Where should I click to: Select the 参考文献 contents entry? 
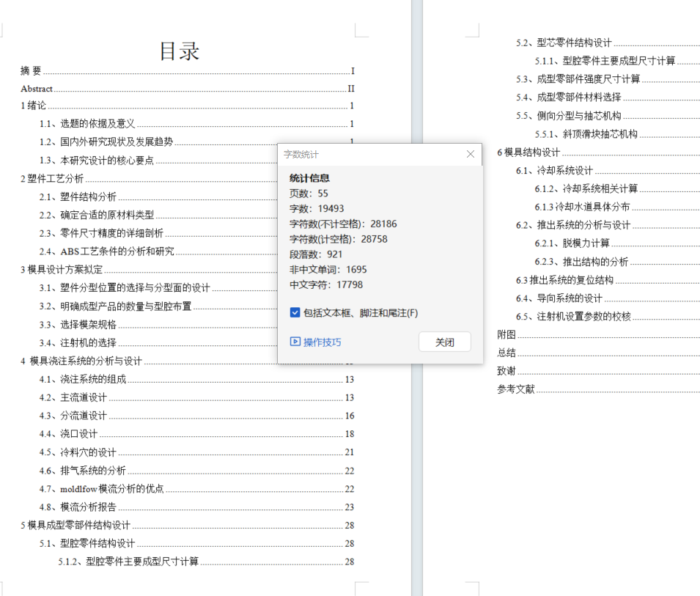(x=598, y=389)
